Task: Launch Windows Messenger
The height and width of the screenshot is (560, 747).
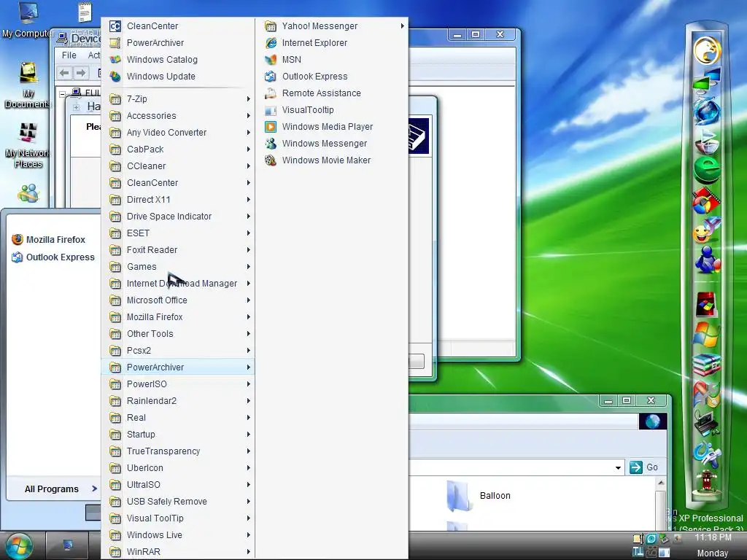Action: (x=333, y=144)
